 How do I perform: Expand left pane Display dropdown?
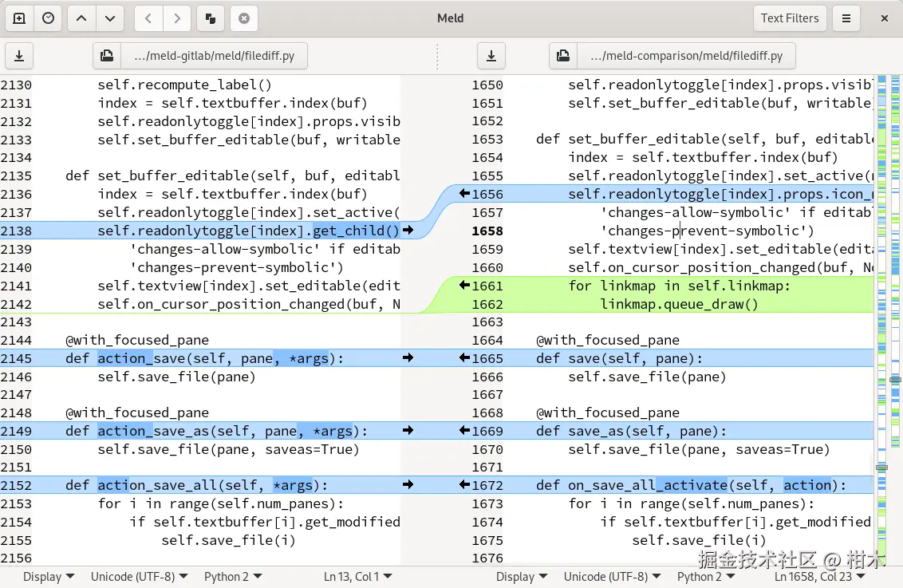49,577
